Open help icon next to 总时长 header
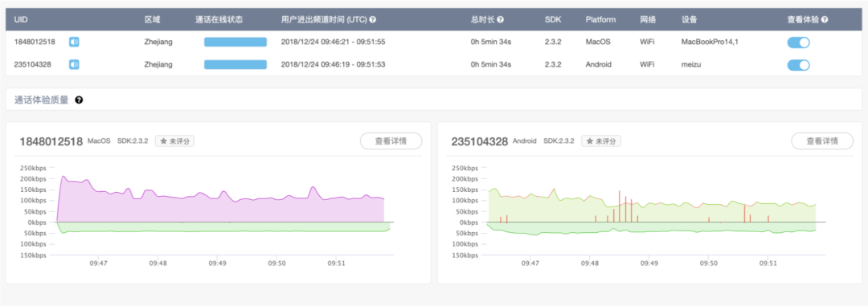Viewport: 868px width, 306px height. tap(501, 19)
